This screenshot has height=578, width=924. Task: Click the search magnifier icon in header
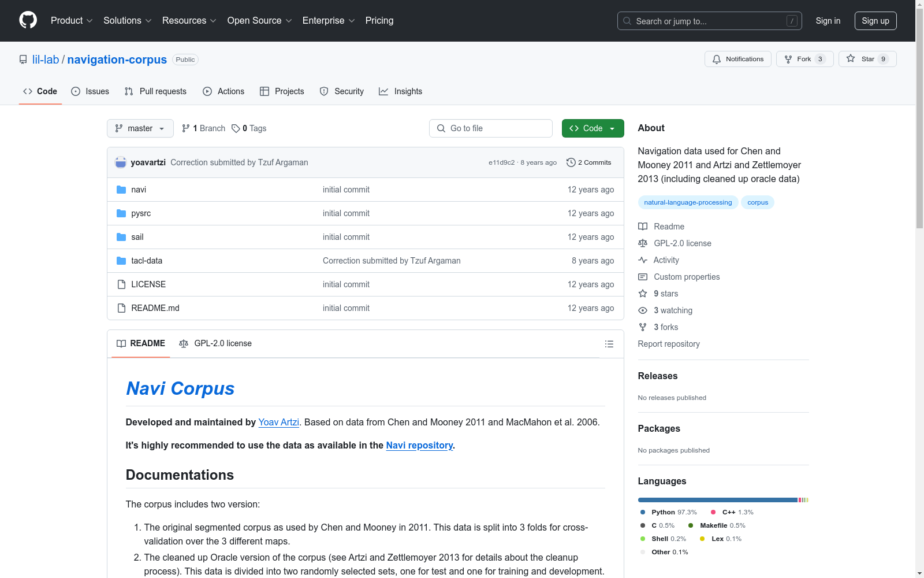627,21
